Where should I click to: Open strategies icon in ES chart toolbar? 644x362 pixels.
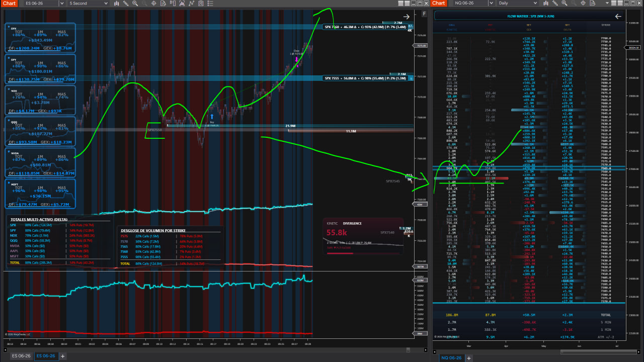192,4
